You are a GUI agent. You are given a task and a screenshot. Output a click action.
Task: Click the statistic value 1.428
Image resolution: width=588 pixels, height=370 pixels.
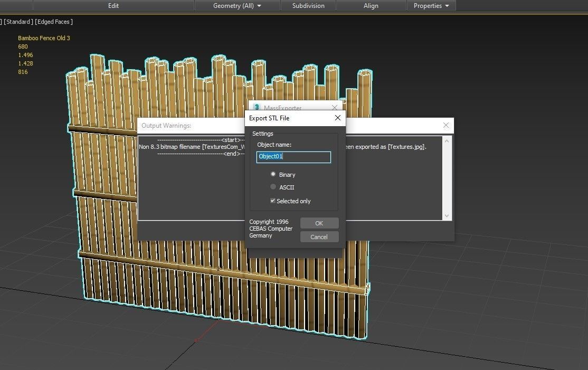click(25, 63)
